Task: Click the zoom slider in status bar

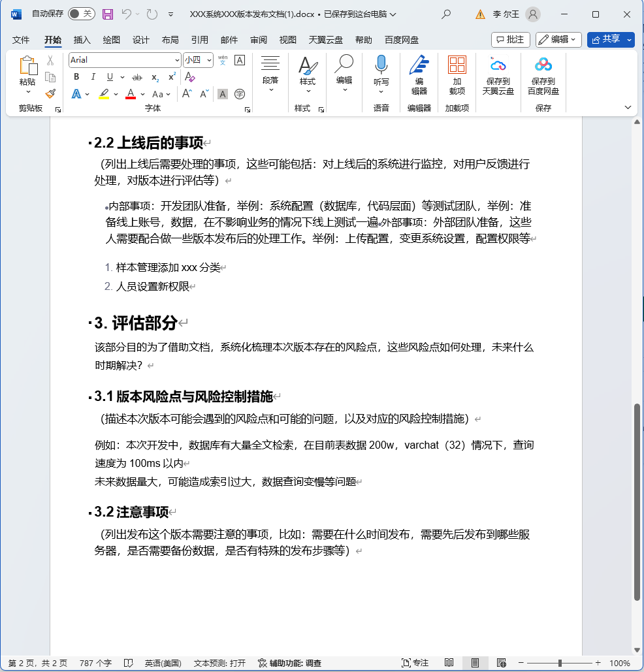Action: point(560,663)
